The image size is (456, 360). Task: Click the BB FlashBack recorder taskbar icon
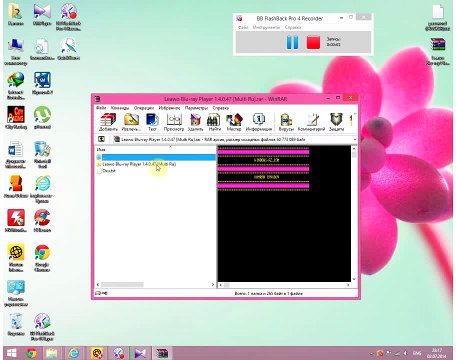(118, 353)
